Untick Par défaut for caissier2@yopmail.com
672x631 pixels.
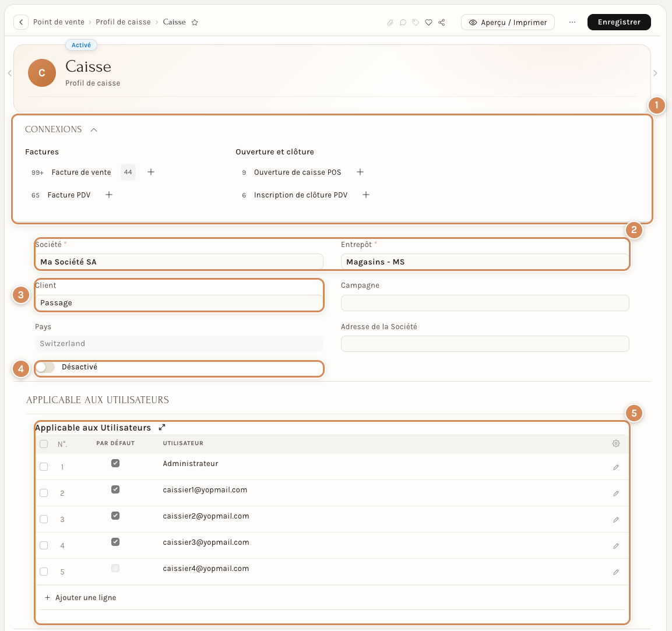pos(115,516)
